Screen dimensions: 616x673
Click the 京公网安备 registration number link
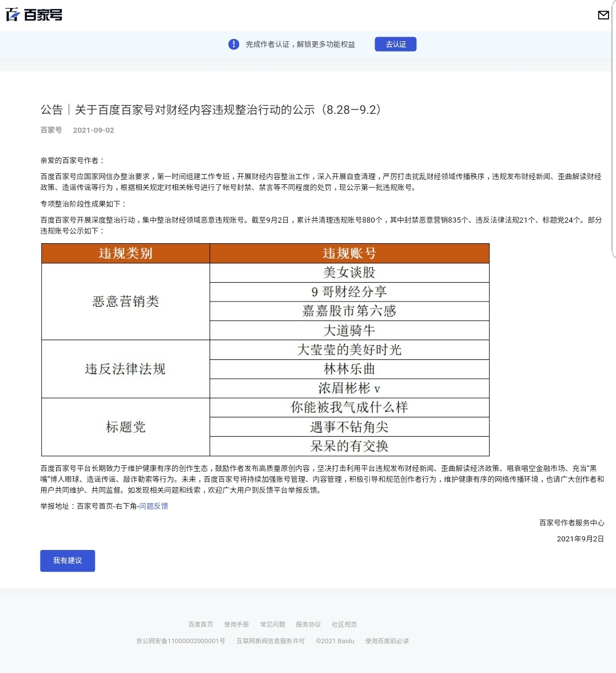coord(181,641)
